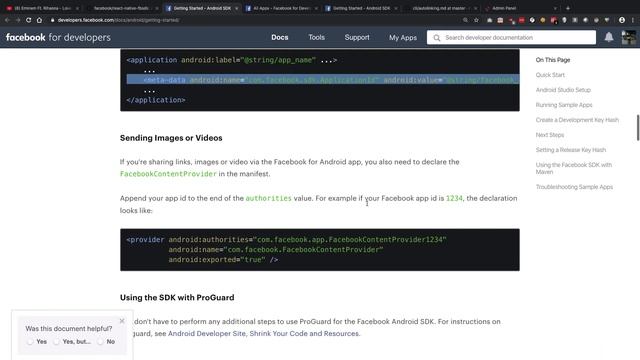This screenshot has width=640, height=360.
Task: Click the browser forward arrow
Action: click(x=18, y=20)
